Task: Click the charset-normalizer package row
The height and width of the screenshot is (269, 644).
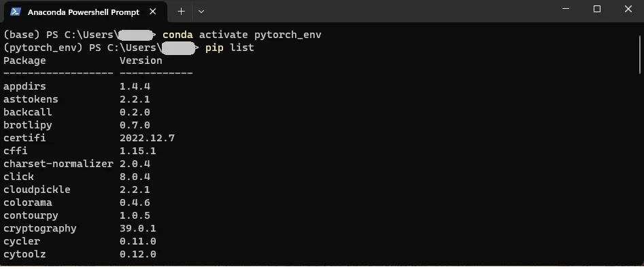Action: (77, 164)
